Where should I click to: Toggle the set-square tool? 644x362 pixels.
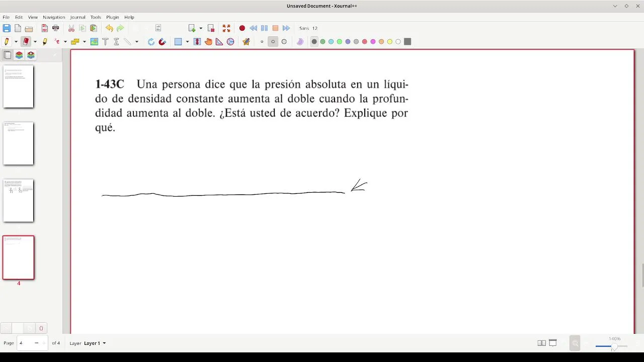(x=219, y=42)
